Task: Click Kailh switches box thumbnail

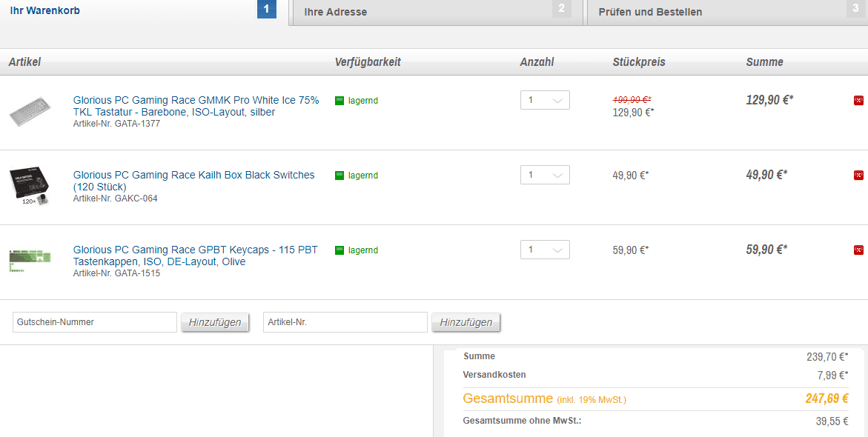Action: click(x=30, y=187)
